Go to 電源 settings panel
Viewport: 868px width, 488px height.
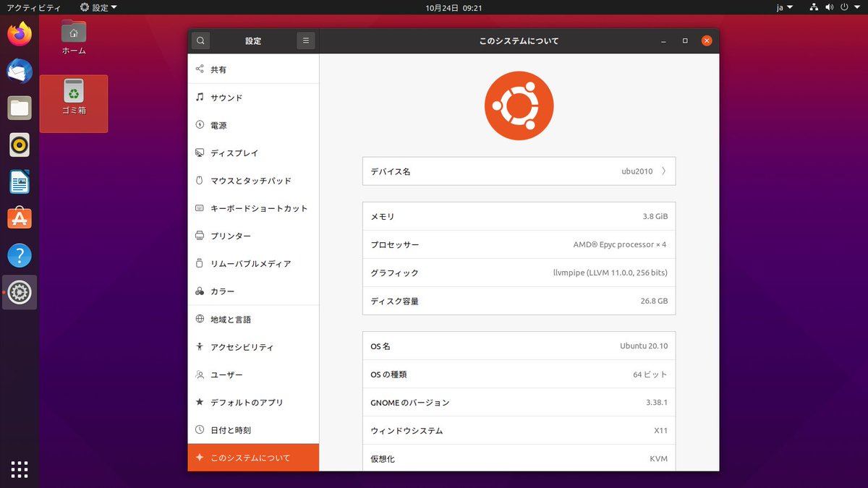[253, 125]
